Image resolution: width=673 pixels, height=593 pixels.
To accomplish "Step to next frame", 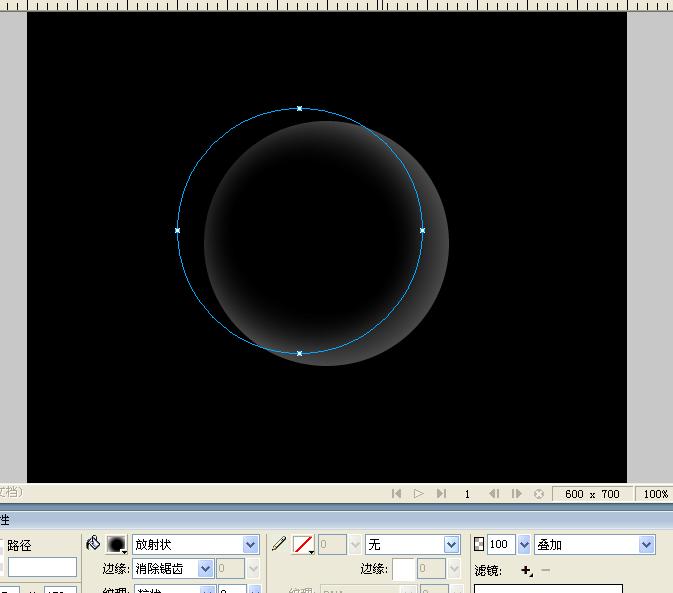I will 516,493.
